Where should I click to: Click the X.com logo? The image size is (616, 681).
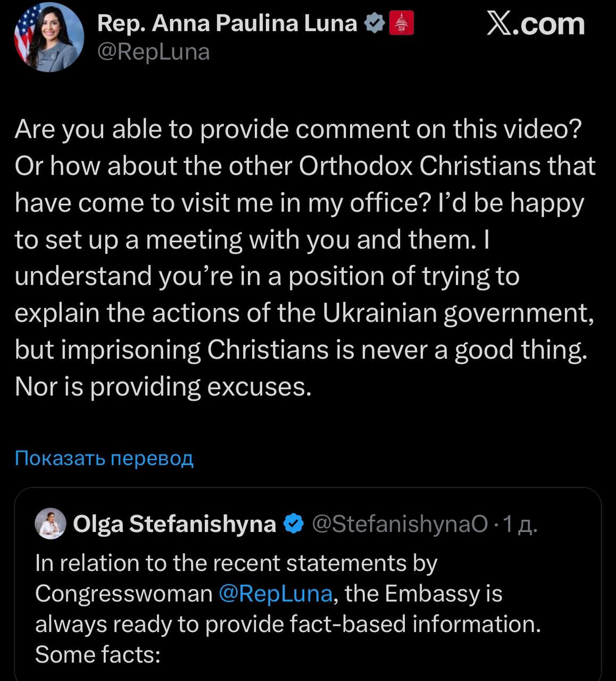[x=535, y=24]
